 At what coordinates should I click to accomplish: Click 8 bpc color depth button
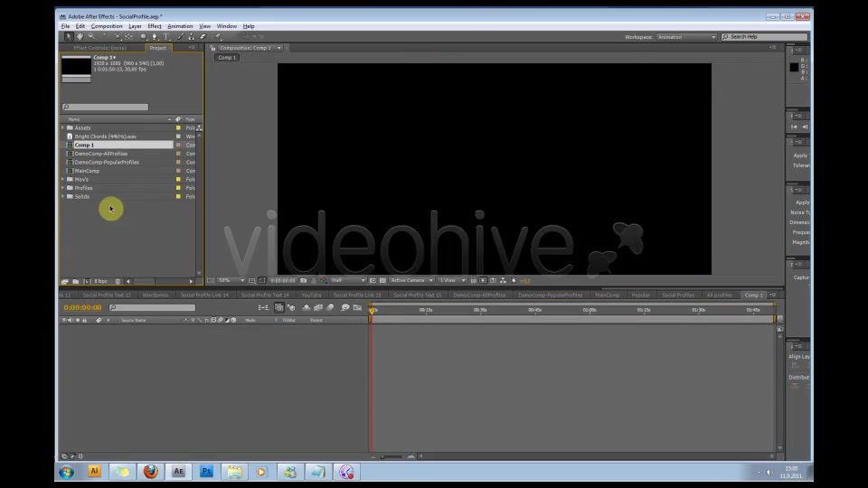(x=100, y=281)
